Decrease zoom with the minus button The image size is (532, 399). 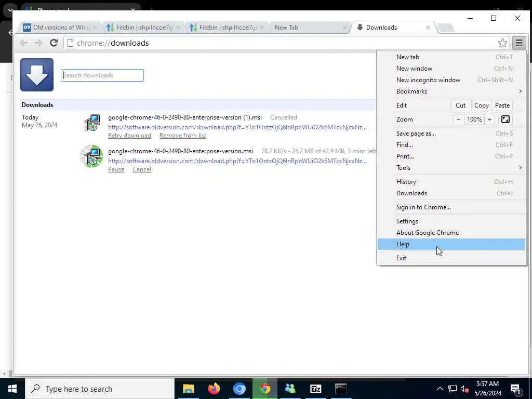coord(458,119)
